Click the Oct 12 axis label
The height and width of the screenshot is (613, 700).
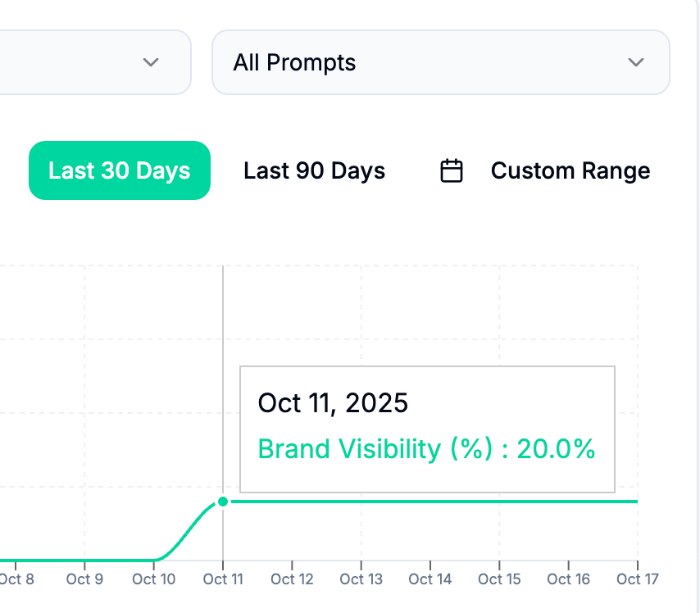pyautogui.click(x=293, y=579)
